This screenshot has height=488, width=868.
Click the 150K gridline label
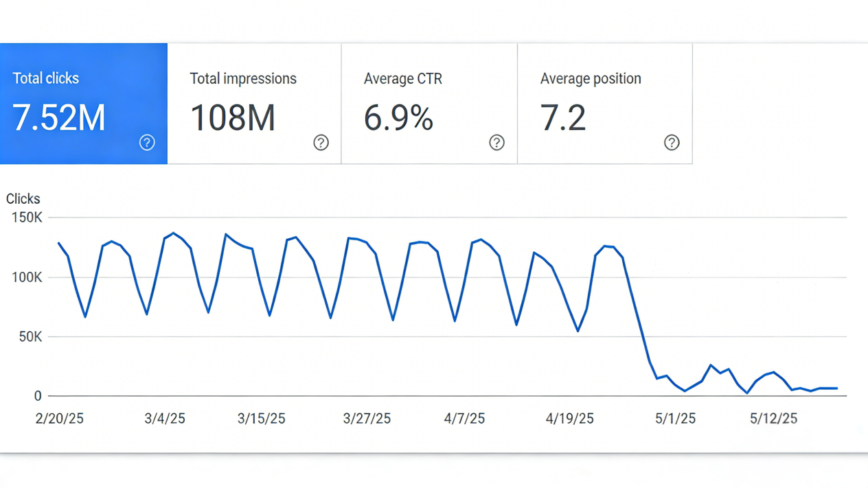point(29,218)
